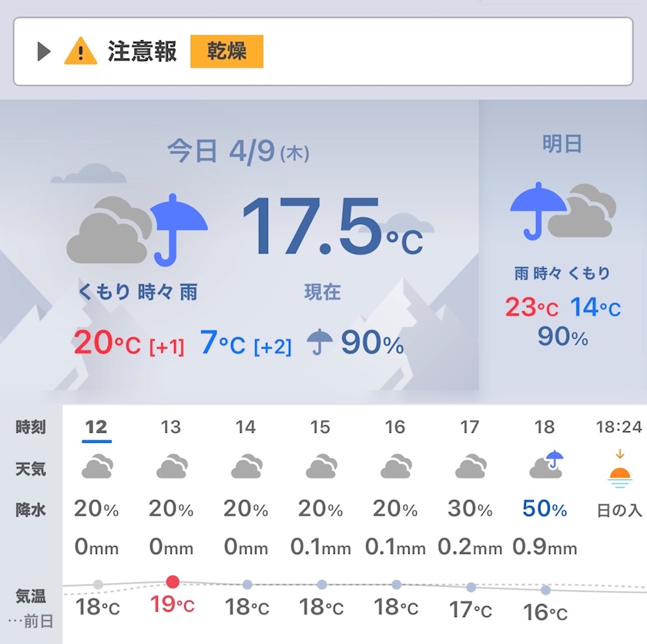Expand the 注意報 advisory disclosure triangle

click(x=44, y=52)
